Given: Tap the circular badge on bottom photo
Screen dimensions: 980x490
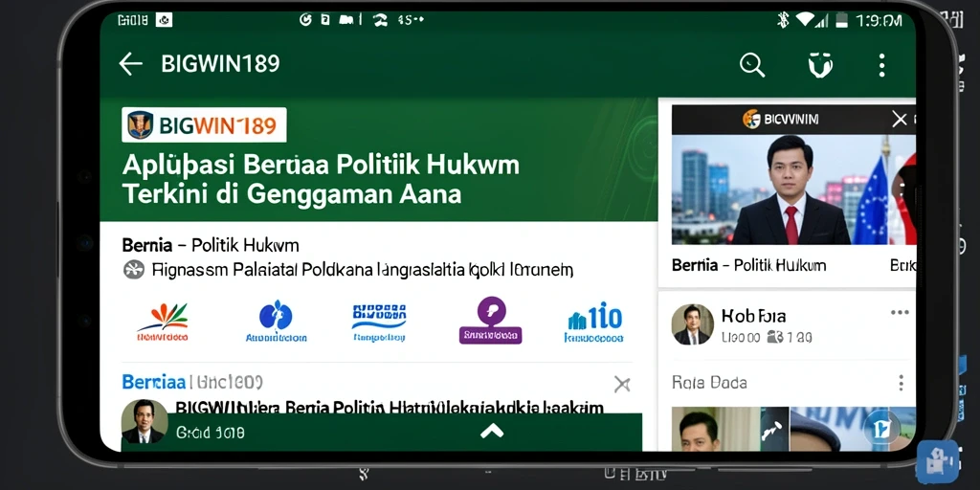Looking at the screenshot, I should (881, 428).
